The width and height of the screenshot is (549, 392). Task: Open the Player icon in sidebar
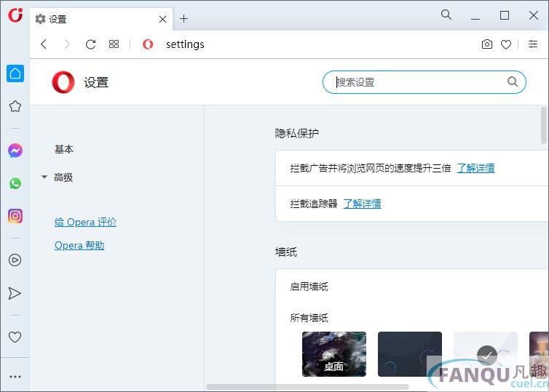(x=15, y=260)
